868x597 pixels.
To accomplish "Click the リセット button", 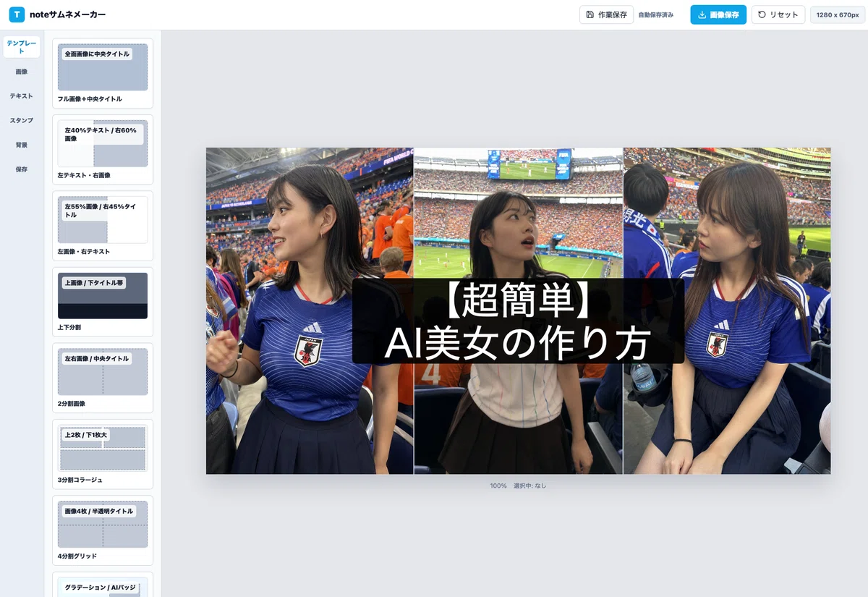I will [x=778, y=14].
